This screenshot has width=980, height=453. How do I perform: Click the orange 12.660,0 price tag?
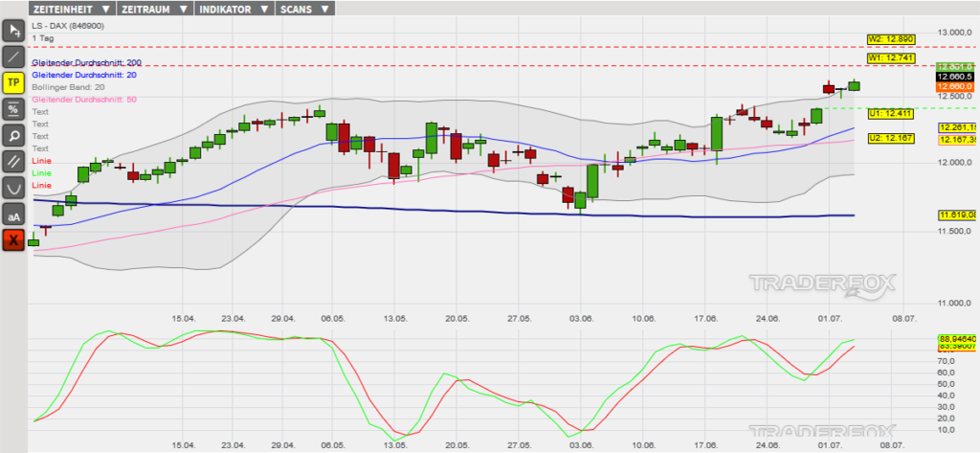[x=956, y=86]
